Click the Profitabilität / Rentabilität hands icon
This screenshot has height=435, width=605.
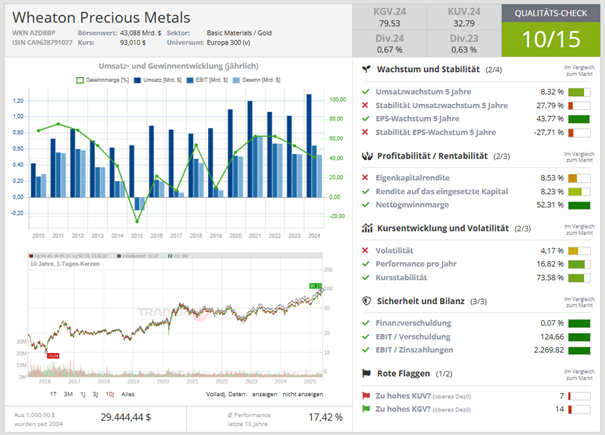(x=367, y=156)
